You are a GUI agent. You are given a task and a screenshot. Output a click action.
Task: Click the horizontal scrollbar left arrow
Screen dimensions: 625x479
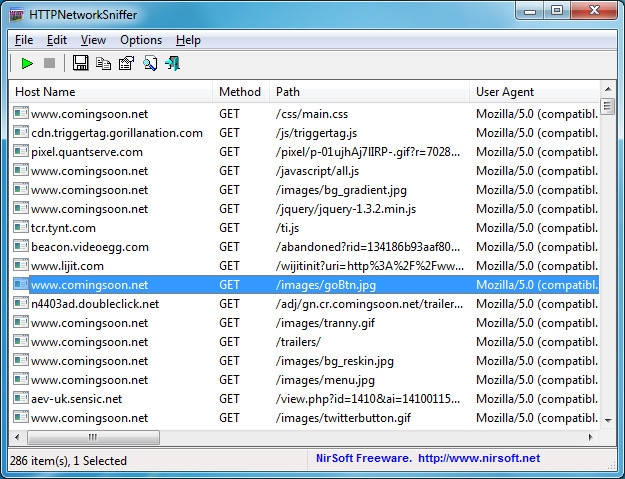point(17,437)
